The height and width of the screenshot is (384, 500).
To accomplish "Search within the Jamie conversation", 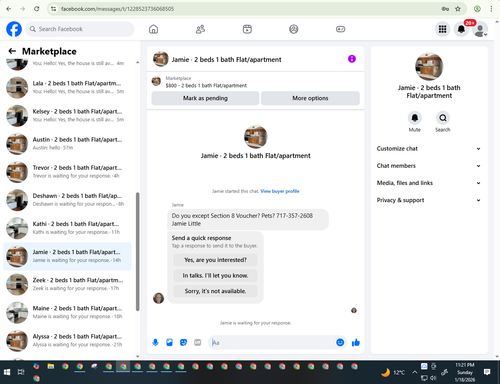I will point(443,118).
